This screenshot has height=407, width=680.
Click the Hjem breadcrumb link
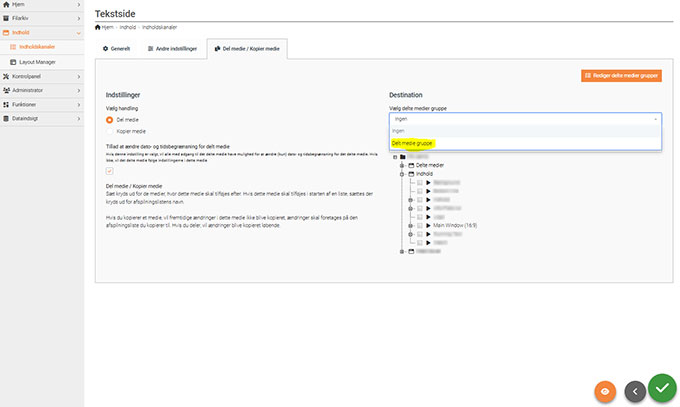(108, 27)
